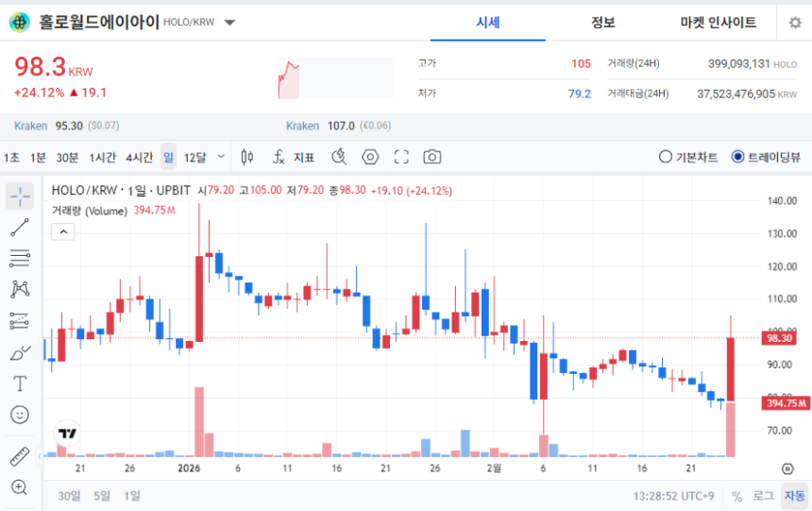The image size is (812, 511).
Task: Click the TradingView logo on chart
Action: [67, 433]
